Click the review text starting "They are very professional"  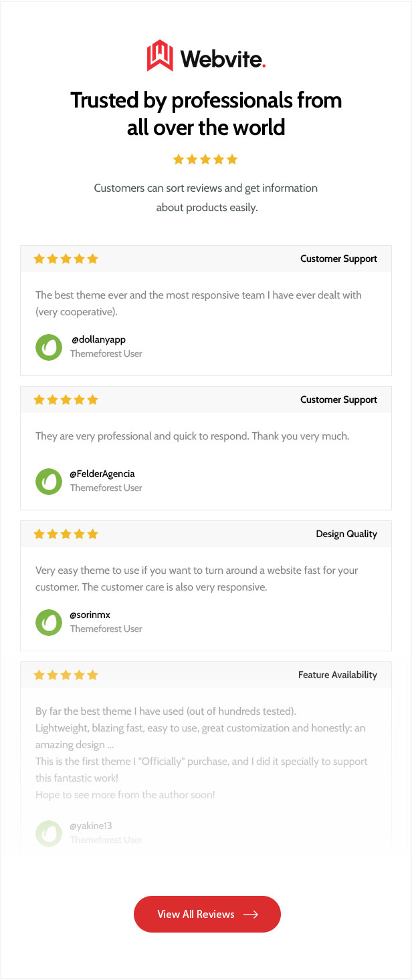(x=192, y=436)
